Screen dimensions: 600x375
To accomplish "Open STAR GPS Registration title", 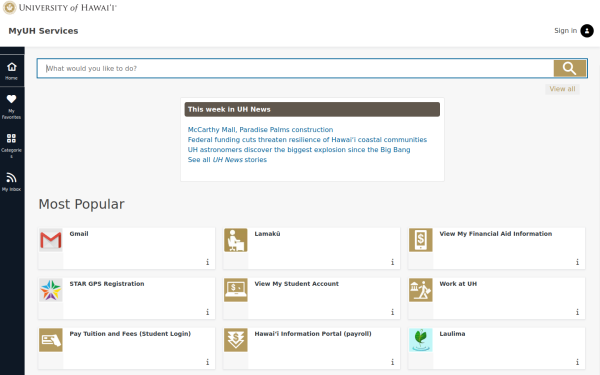I will pyautogui.click(x=107, y=284).
